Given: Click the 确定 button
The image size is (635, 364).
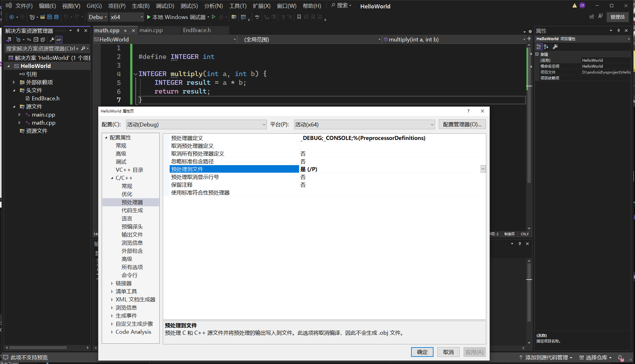Looking at the screenshot, I should coord(422,352).
